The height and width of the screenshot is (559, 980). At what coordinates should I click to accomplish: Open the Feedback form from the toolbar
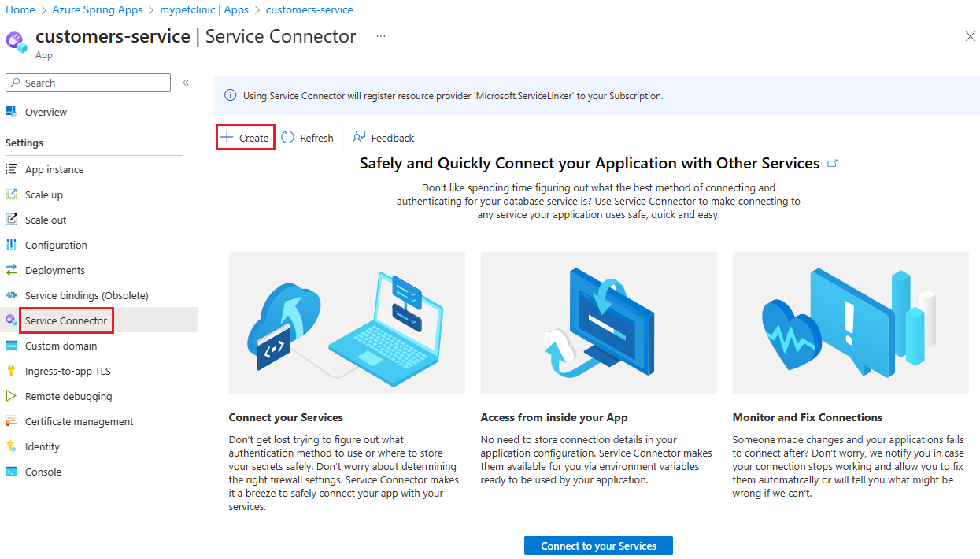pos(383,137)
